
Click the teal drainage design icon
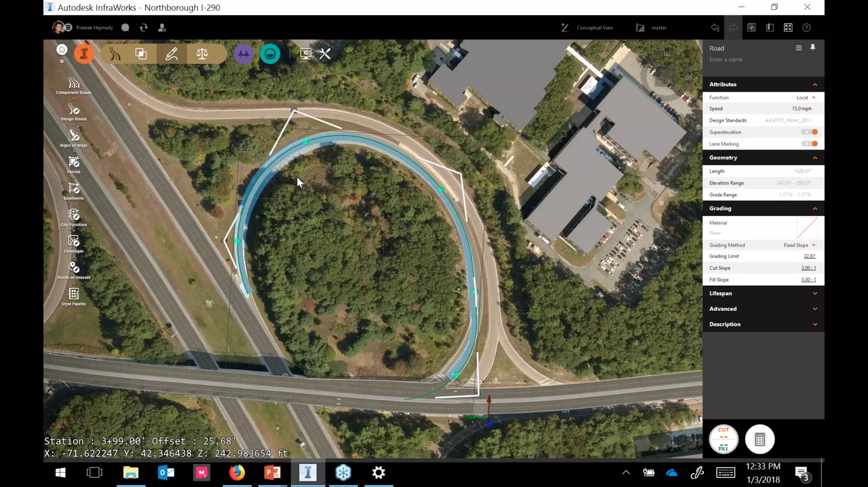(270, 54)
